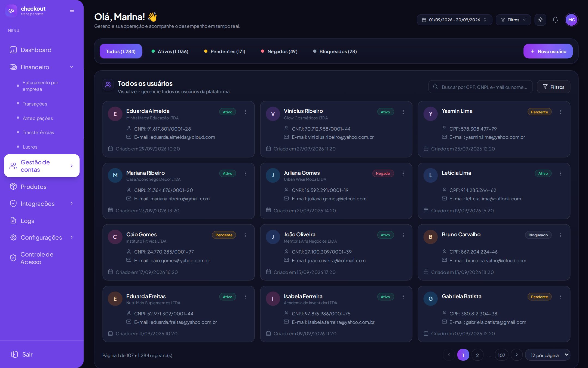
Task: Open options menu for Eduarda Almeida
Action: point(245,112)
